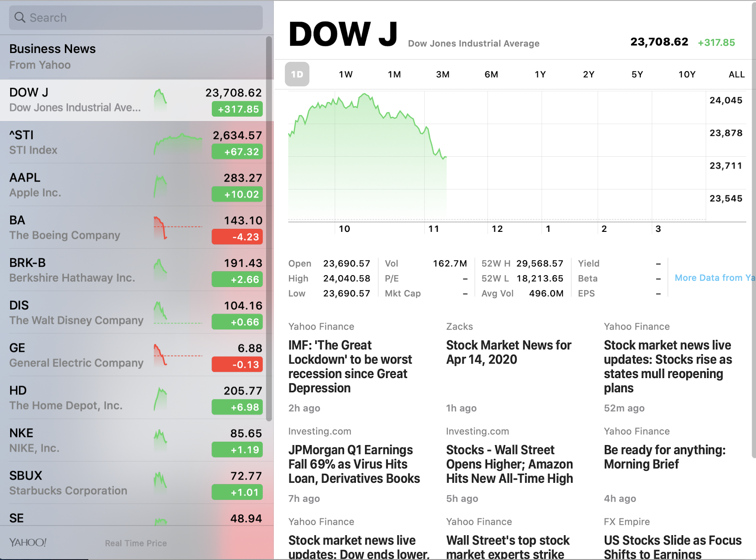Switch chart range to 10Y

[687, 74]
